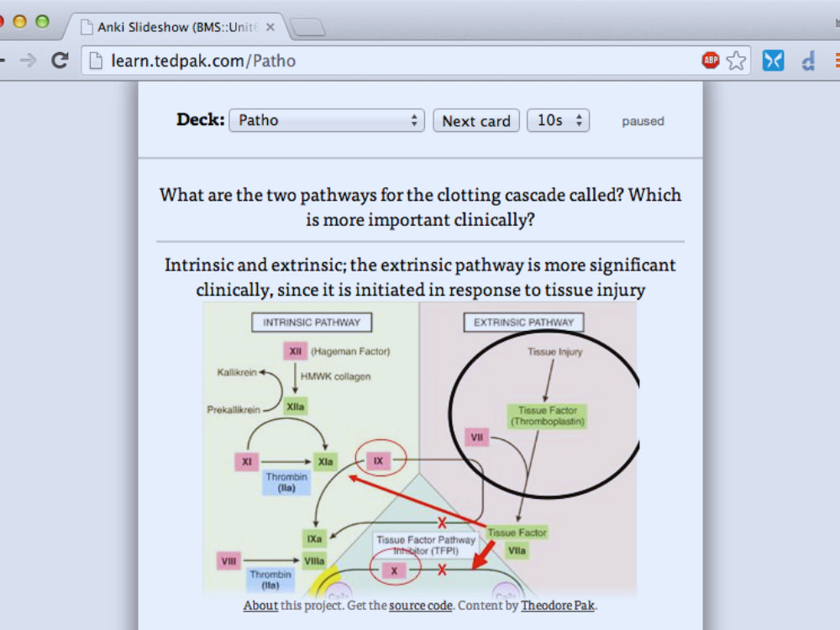Bookmark this page with the star icon
This screenshot has width=840, height=630.
point(736,60)
